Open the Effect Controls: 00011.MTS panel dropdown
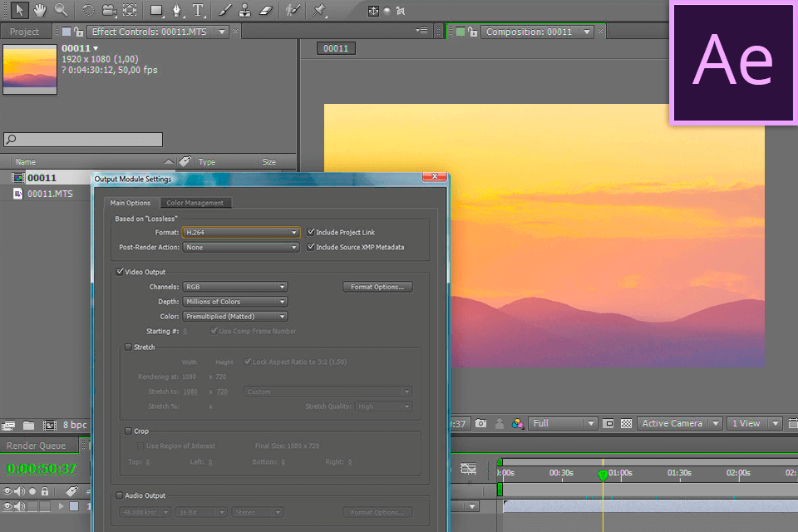Viewport: 798px width, 532px height. [x=222, y=32]
